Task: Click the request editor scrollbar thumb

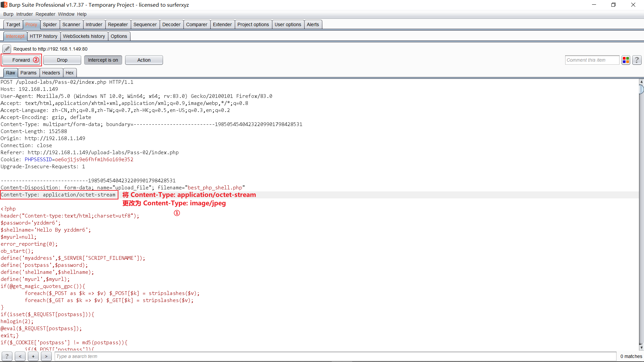Action: 641,89
